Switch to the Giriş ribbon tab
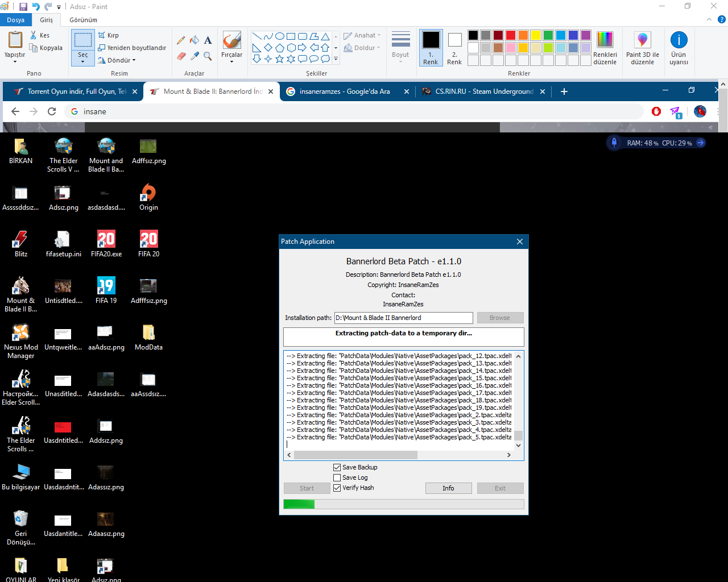This screenshot has width=728, height=582. (47, 20)
